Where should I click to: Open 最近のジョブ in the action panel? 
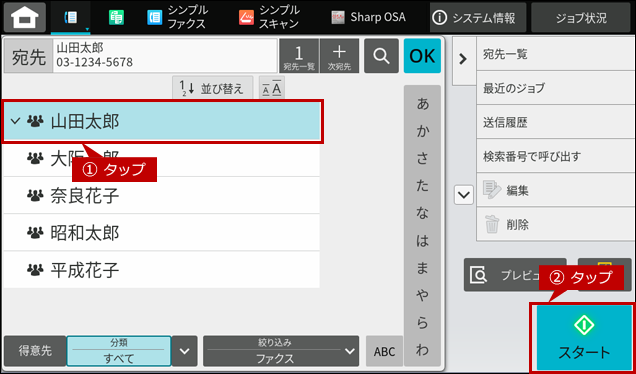click(556, 88)
